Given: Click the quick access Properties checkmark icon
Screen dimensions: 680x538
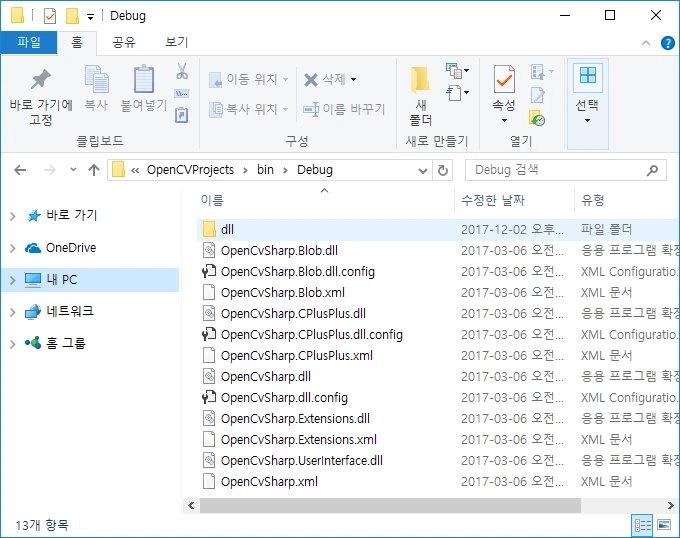Looking at the screenshot, I should (x=50, y=15).
